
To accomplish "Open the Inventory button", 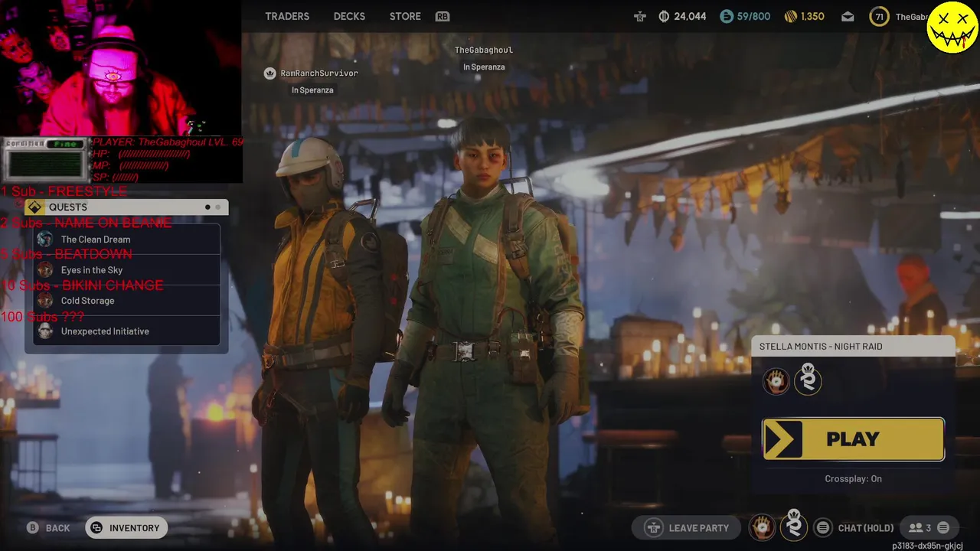I will (126, 528).
